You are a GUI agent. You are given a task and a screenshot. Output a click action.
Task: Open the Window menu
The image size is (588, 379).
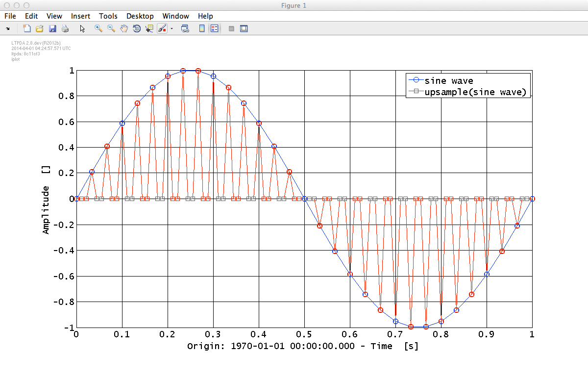176,16
